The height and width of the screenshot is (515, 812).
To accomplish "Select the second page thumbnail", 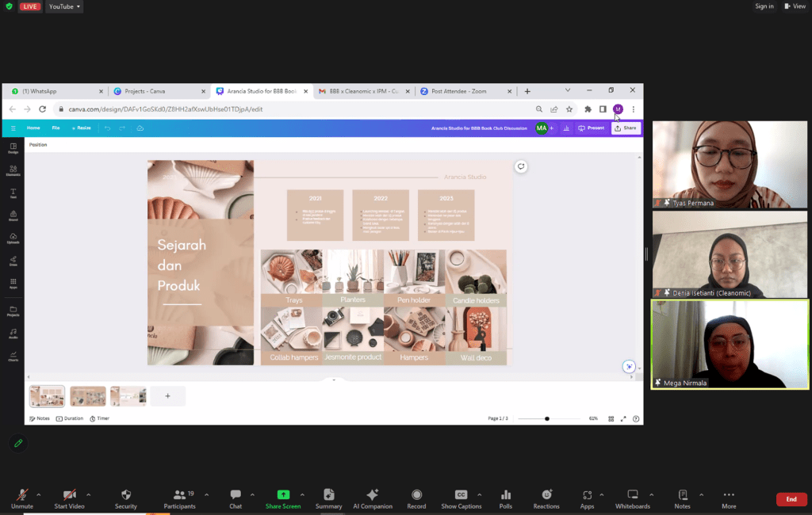I will point(88,396).
